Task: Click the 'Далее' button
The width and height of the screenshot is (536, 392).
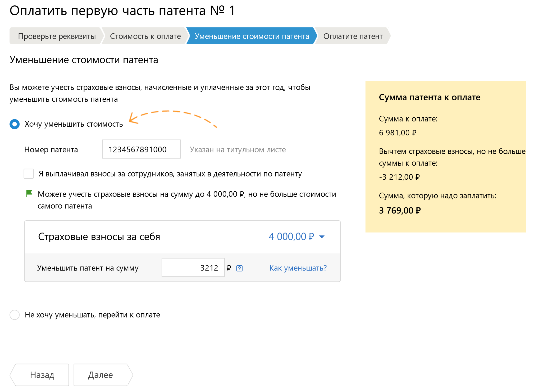Action: tap(103, 374)
